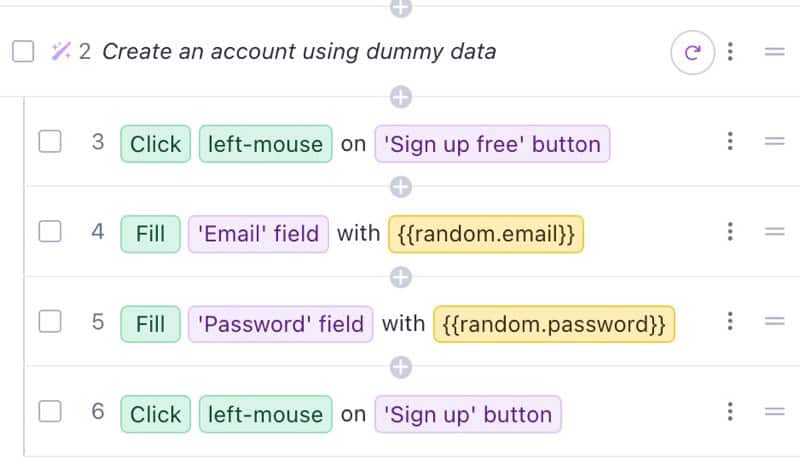Open the three-dot menu for step 6
The width and height of the screenshot is (800, 459).
point(730,412)
